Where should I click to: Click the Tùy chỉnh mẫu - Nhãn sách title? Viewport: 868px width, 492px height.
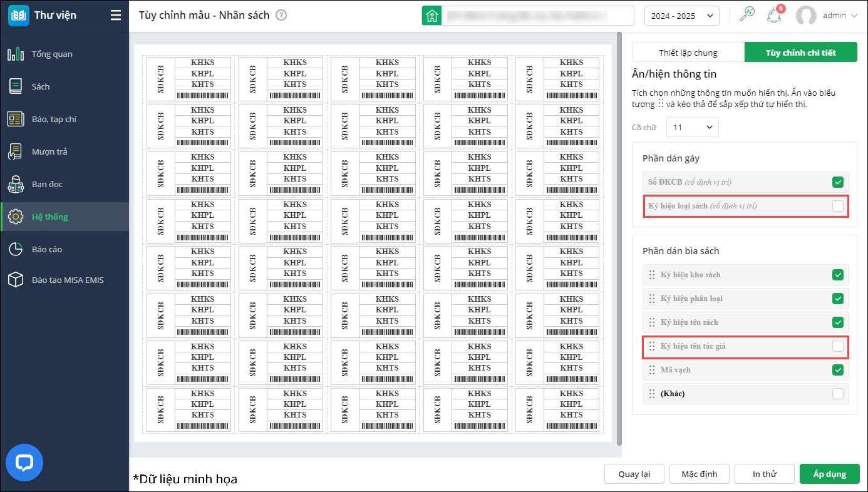coord(204,16)
